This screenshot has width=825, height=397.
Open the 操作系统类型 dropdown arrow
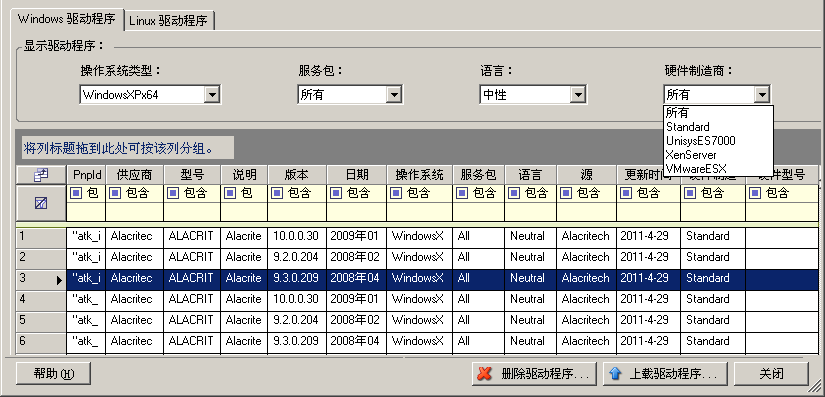click(x=212, y=95)
